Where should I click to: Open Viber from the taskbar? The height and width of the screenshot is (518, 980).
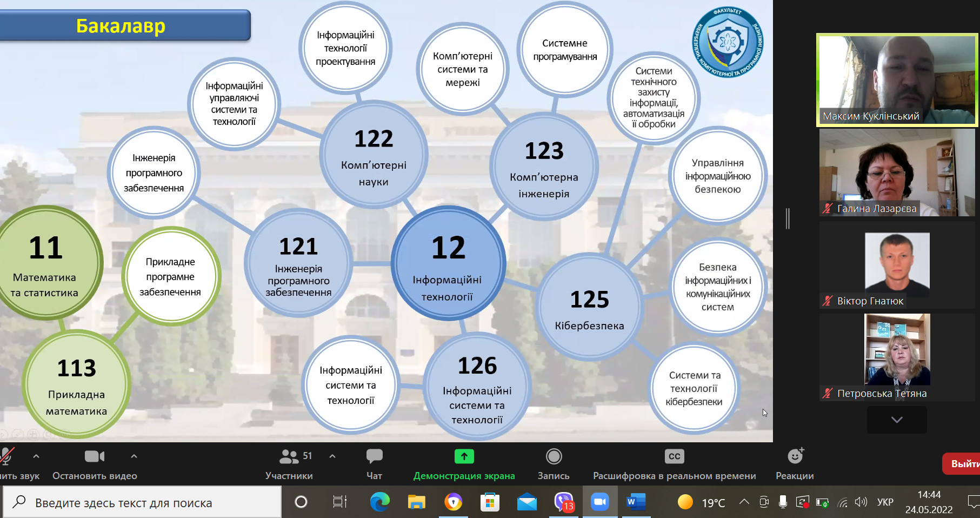tap(563, 503)
